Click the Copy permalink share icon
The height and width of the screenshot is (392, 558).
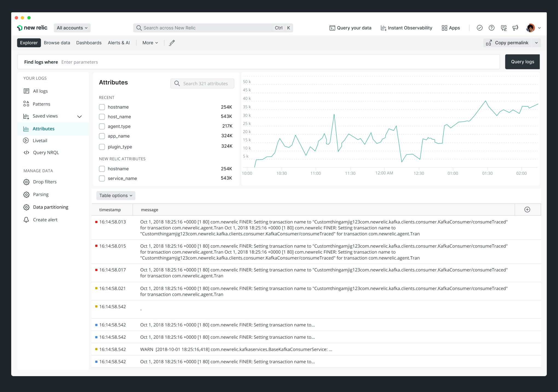tap(489, 43)
